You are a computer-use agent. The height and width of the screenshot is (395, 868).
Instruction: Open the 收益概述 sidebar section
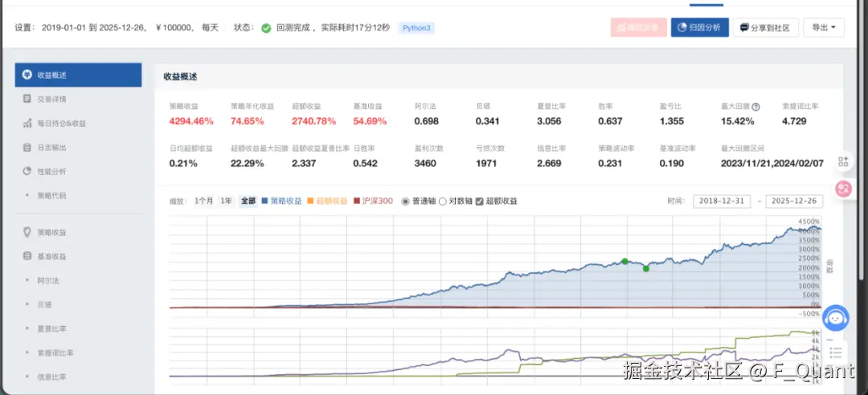[78, 75]
